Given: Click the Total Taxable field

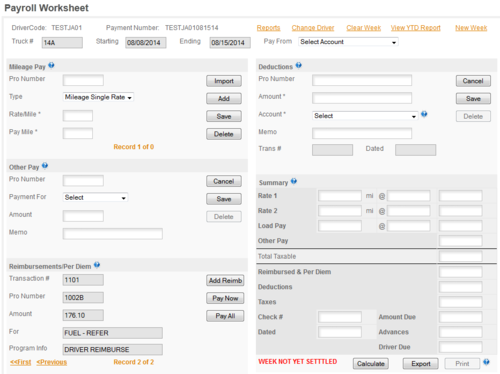Looking at the screenshot, I should [461, 256].
